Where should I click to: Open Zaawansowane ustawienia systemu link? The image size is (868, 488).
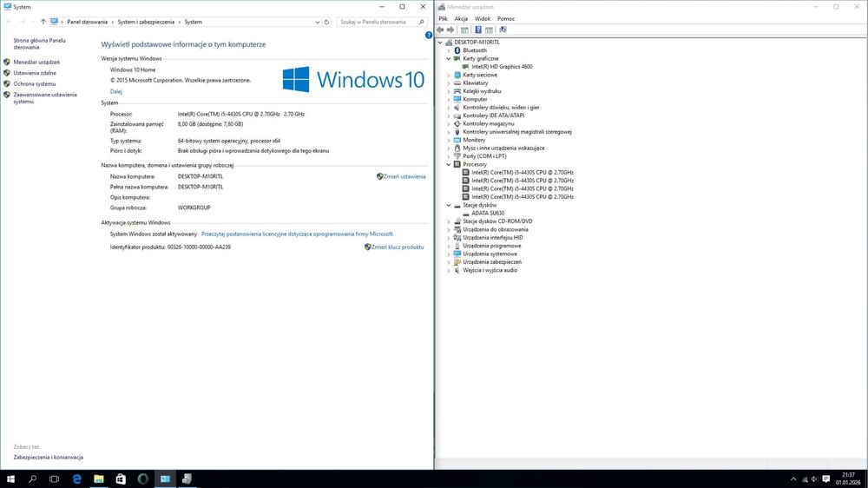(x=45, y=98)
